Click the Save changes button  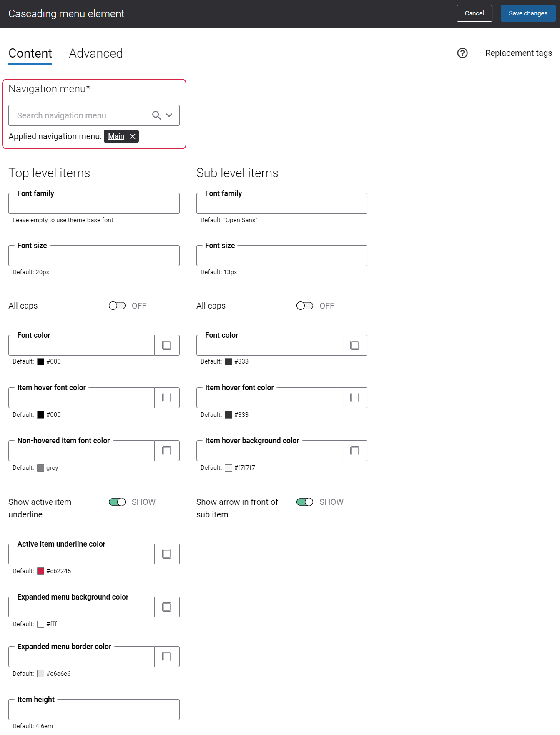(528, 13)
